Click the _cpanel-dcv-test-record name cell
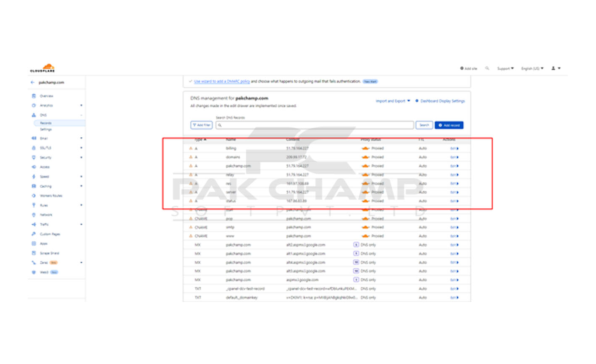Screen dimensions: 596x364 pyautogui.click(x=245, y=288)
